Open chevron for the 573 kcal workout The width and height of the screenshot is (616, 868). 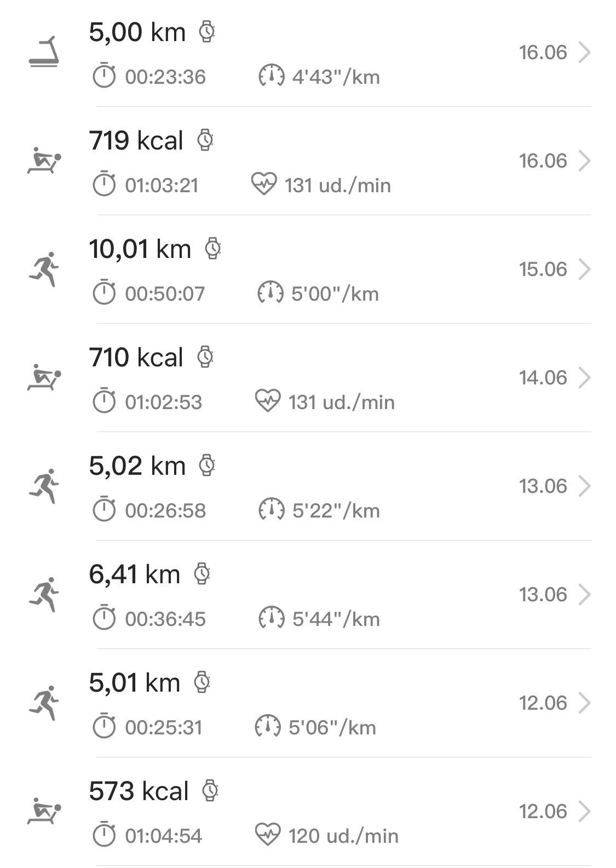click(x=585, y=811)
